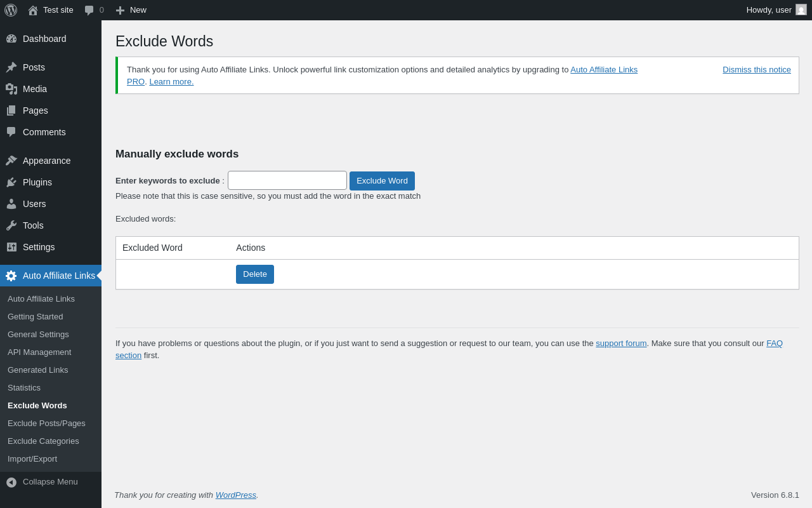Open the Plugins menu
This screenshot has height=508, width=812.
51,182
